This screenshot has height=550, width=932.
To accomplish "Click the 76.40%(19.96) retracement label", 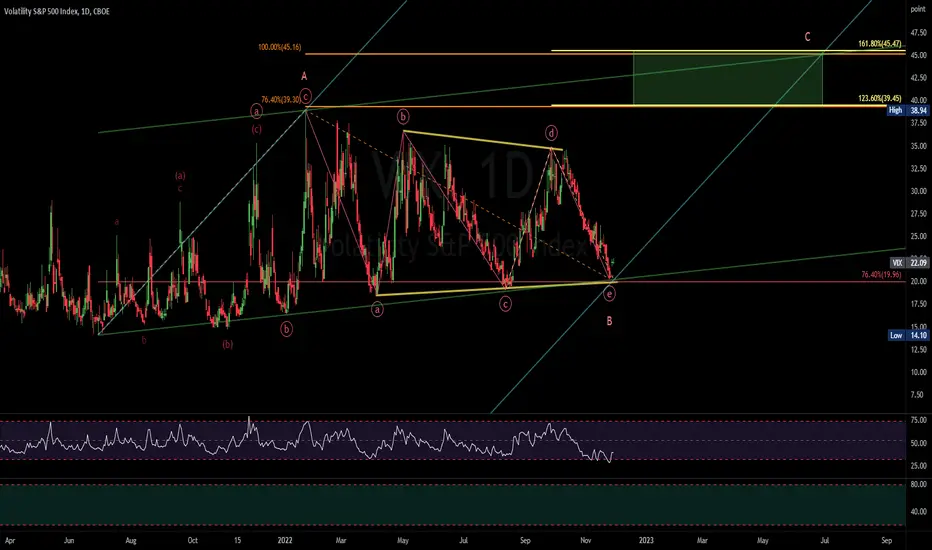I will pyautogui.click(x=881, y=275).
